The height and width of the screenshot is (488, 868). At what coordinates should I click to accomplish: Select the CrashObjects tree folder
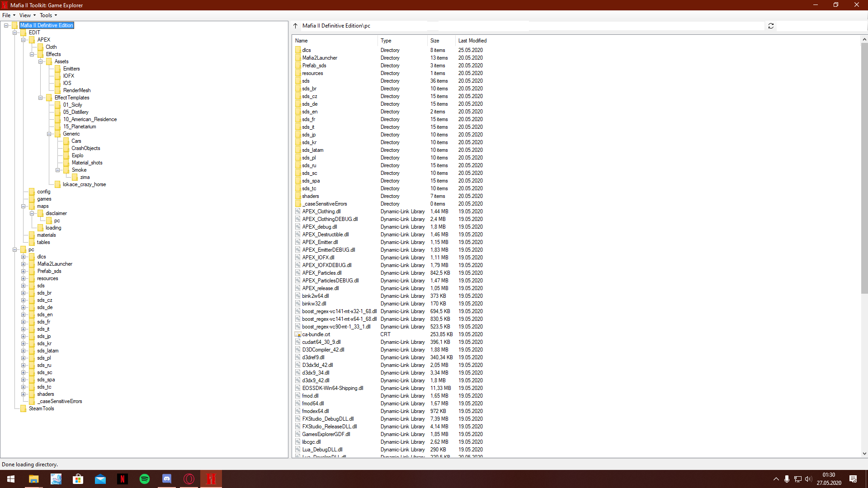tap(86, 148)
